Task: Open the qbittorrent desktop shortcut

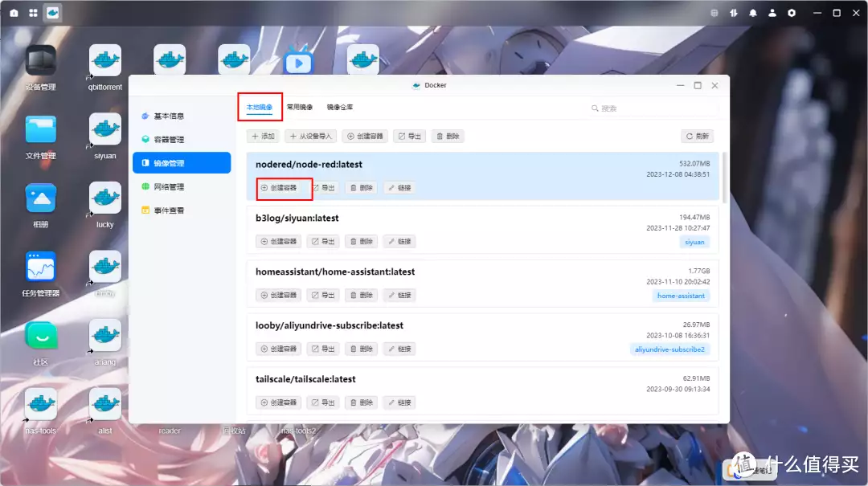Action: [x=105, y=61]
